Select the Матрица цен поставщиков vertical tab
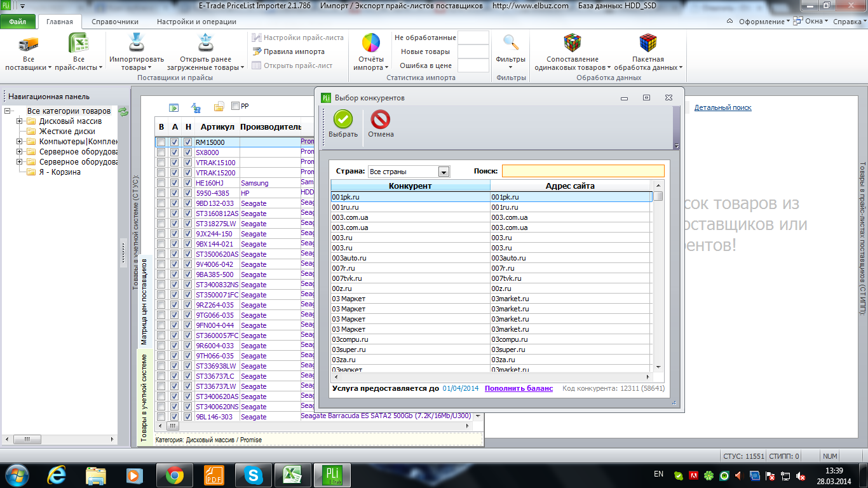The width and height of the screenshot is (868, 488). click(144, 301)
